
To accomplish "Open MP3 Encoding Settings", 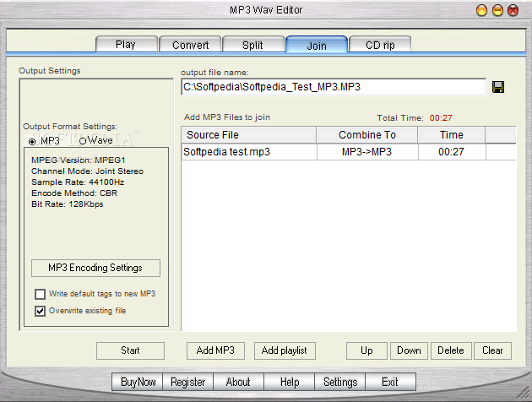I will coord(95,268).
